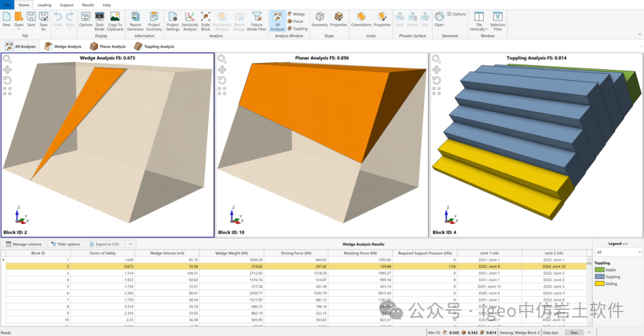
Task: Open Slope Geometry settings
Action: 320,20
